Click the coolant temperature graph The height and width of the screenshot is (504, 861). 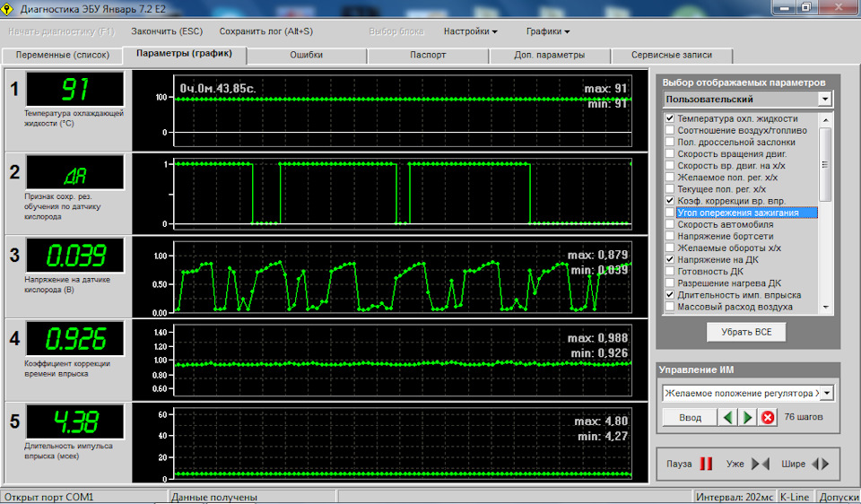403,111
